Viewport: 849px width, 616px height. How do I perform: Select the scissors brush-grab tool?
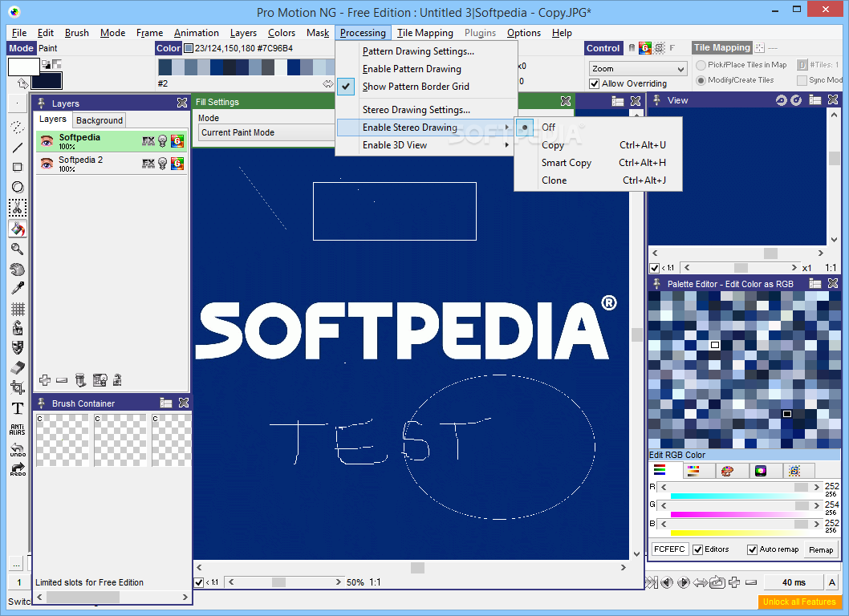(18, 208)
